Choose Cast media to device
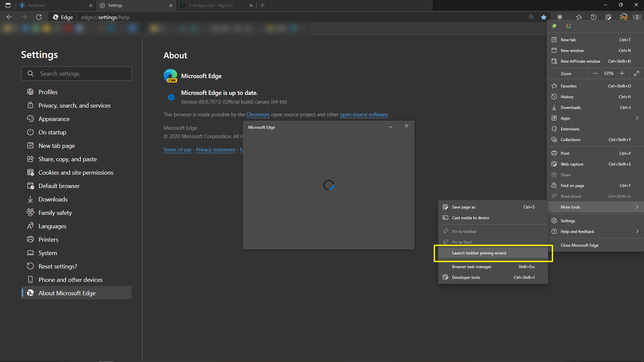 click(x=493, y=218)
